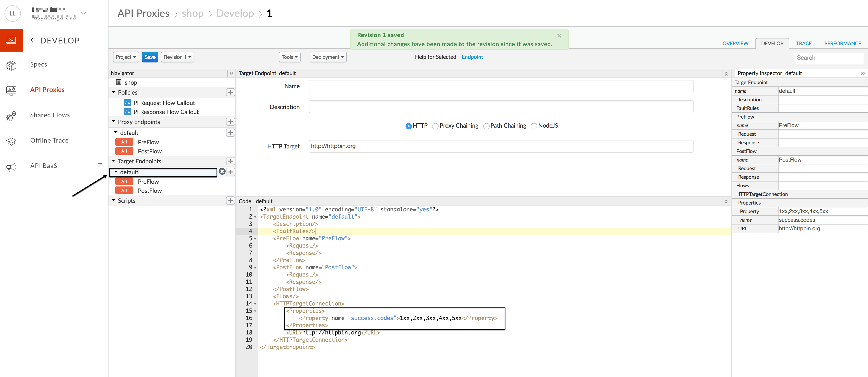This screenshot has height=377, width=868.
Task: Select the PI Request Flow Callout policy
Action: (x=164, y=103)
